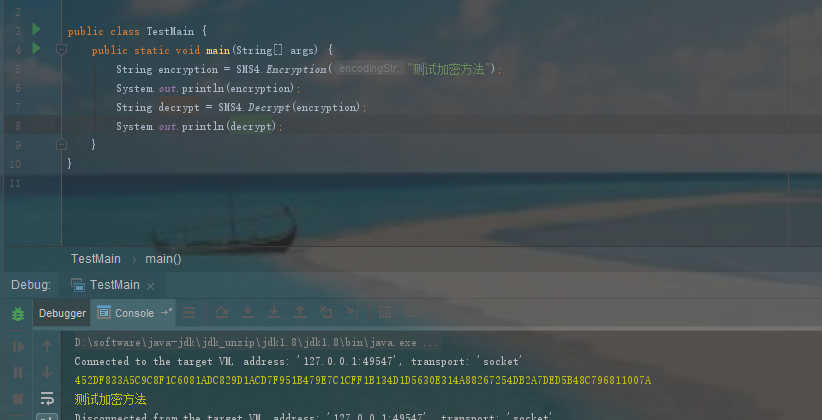Select the Console tab
The height and width of the screenshot is (420, 822).
coord(133,313)
